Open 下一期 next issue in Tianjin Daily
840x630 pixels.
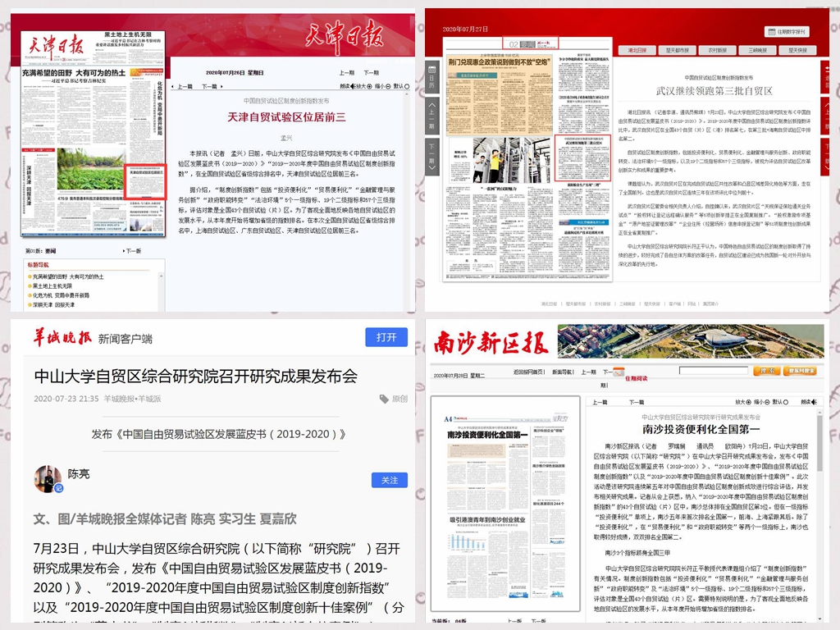click(372, 73)
